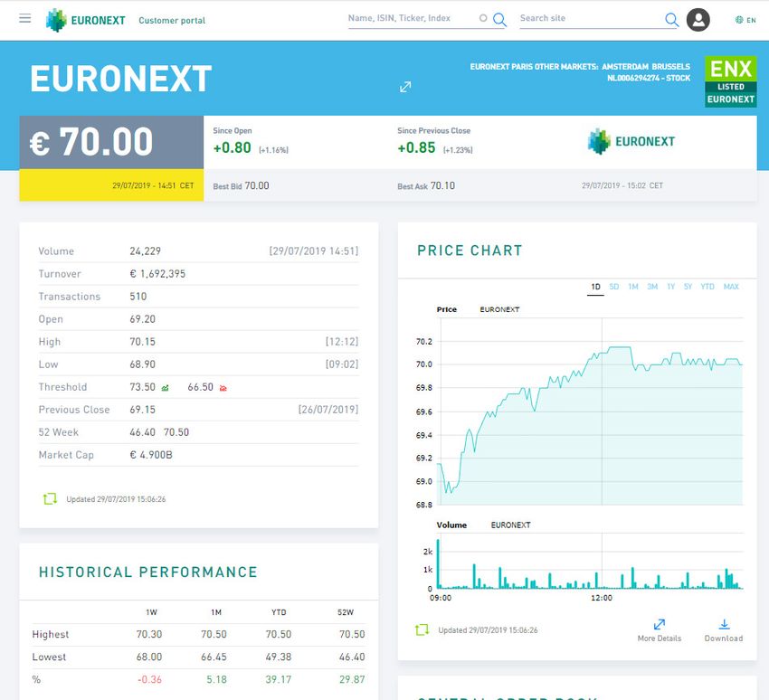The width and height of the screenshot is (769, 700).
Task: Click the Search site magnifier icon
Action: (x=671, y=19)
